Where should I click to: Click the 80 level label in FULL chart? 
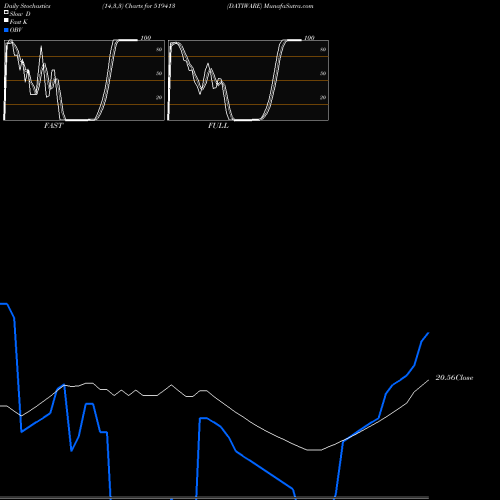tap(323, 49)
